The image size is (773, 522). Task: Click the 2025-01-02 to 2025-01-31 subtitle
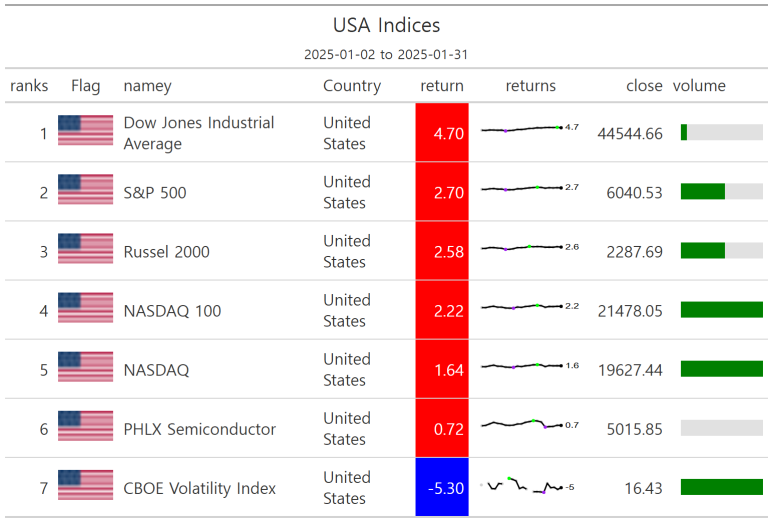[x=386, y=54]
